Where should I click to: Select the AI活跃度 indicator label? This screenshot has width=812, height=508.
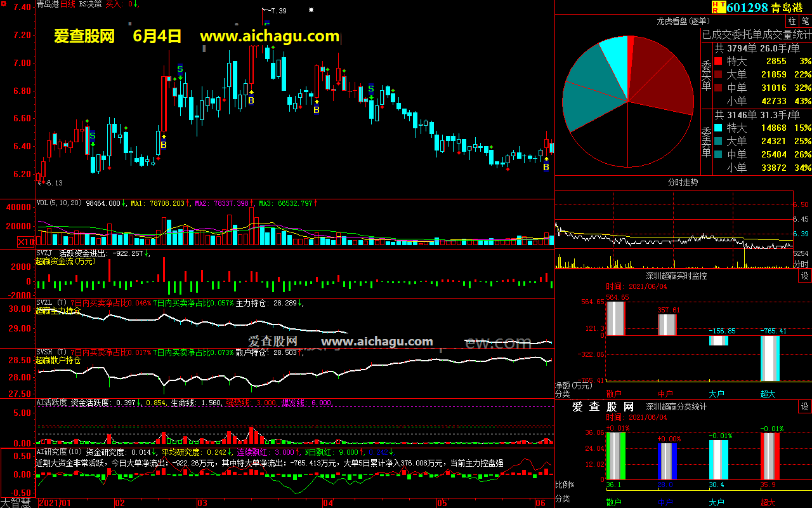tap(51, 403)
